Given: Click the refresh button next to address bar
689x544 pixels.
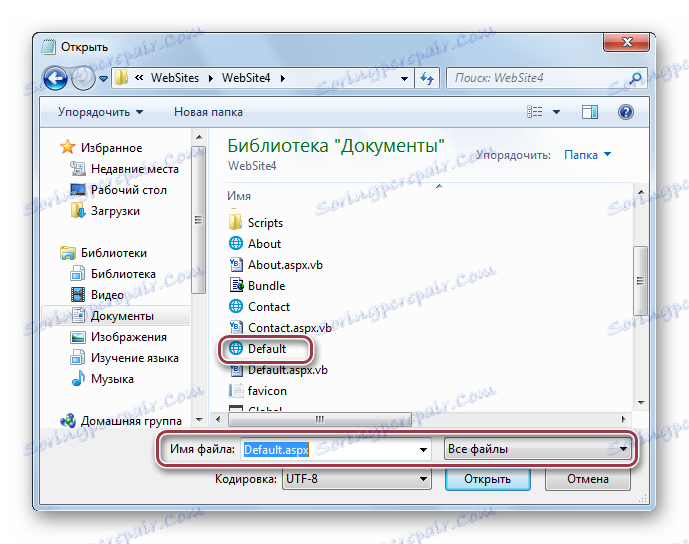Looking at the screenshot, I should tap(427, 79).
